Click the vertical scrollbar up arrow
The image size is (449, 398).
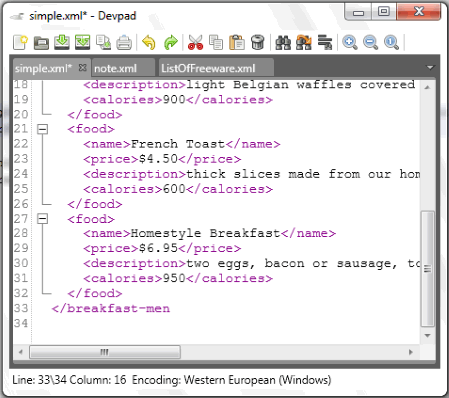click(428, 87)
